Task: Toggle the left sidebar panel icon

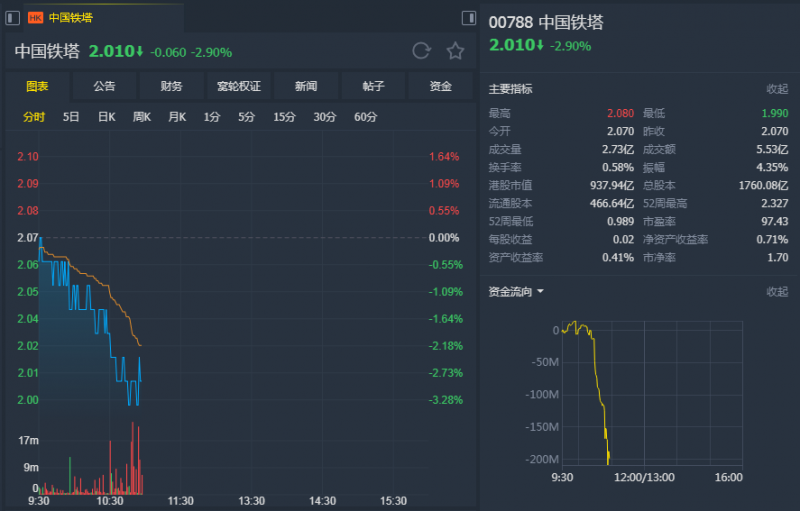Action: (x=12, y=18)
